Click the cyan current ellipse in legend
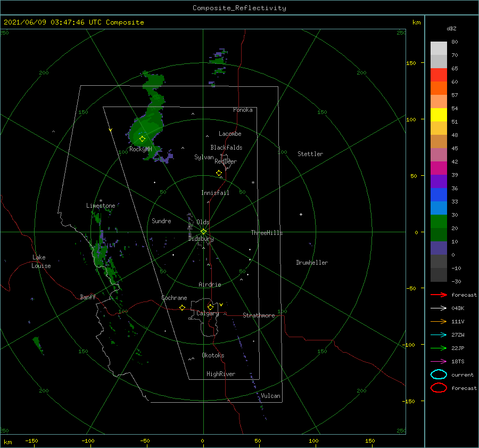Viewport: 479px width, 448px height. point(439,374)
